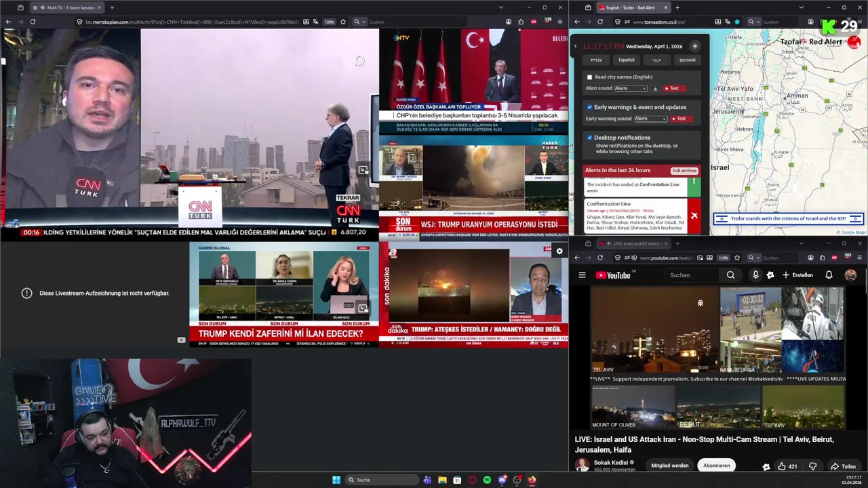The height and width of the screenshot is (488, 868).
Task: Click Abonnieren subscribe button
Action: (x=716, y=466)
